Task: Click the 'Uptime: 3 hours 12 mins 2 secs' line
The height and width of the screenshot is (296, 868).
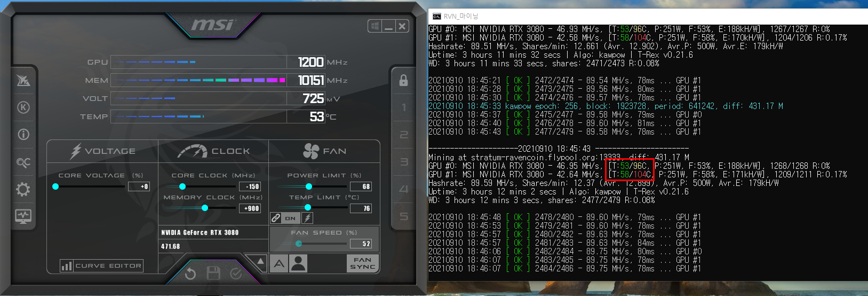Action: 559,191
